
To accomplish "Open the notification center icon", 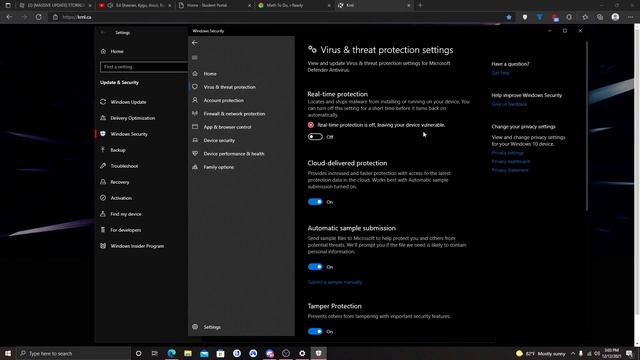I will [629, 353].
